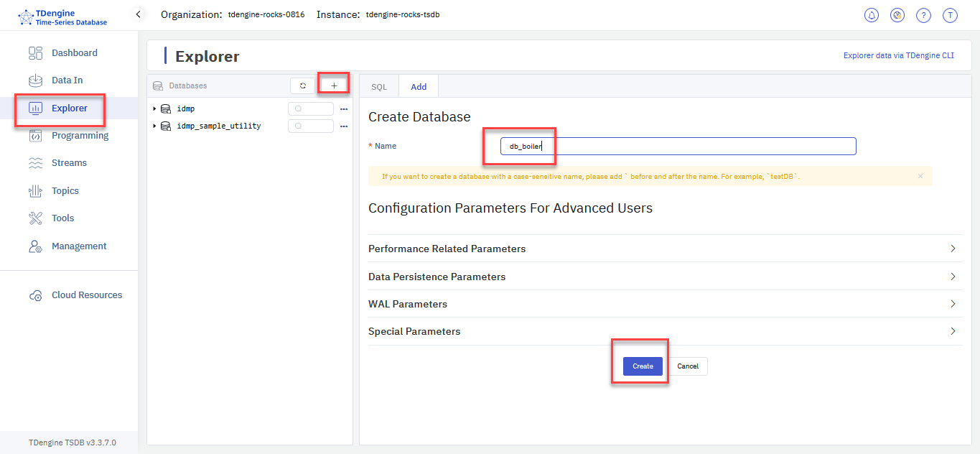Open the user profile avatar

950,15
